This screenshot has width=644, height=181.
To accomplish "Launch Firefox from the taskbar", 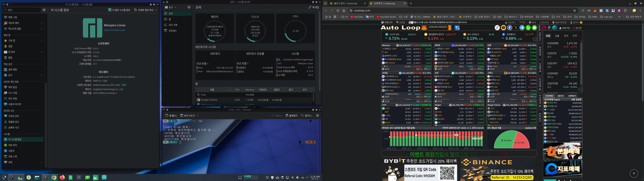I will tap(62, 177).
